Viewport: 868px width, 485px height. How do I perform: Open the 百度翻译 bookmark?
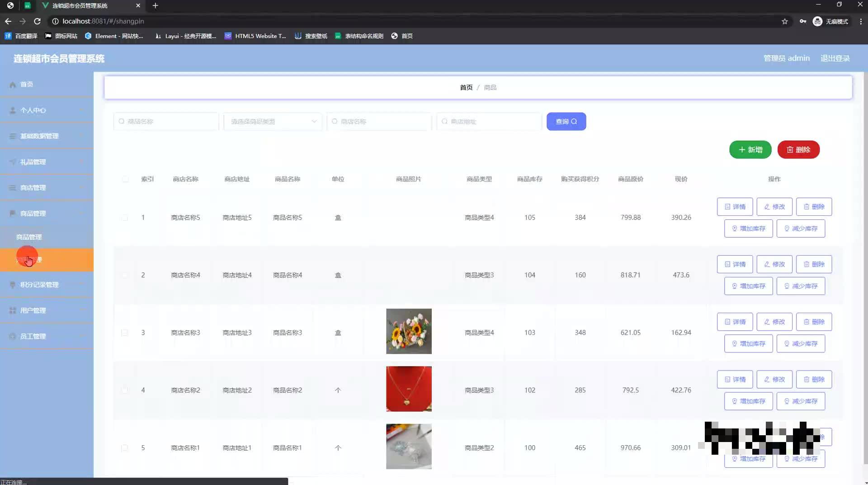tap(21, 36)
